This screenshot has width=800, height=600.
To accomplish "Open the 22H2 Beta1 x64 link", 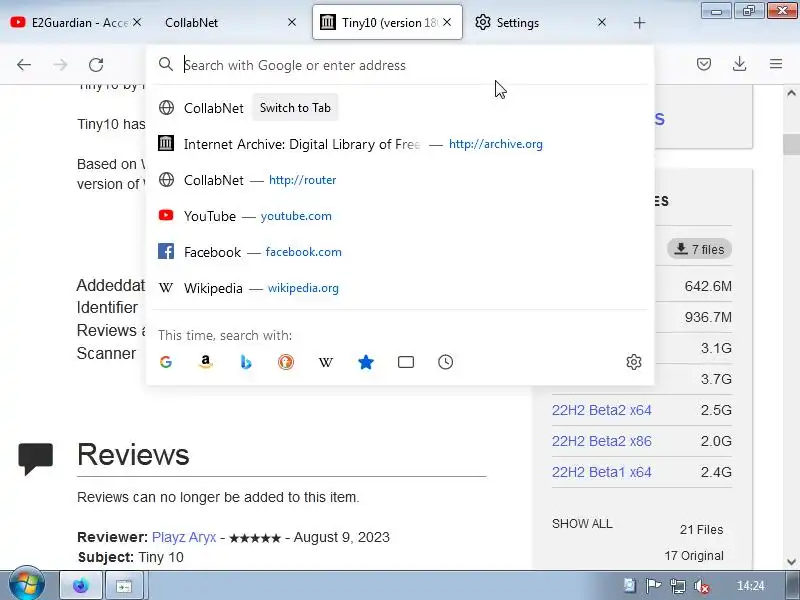I will [602, 472].
